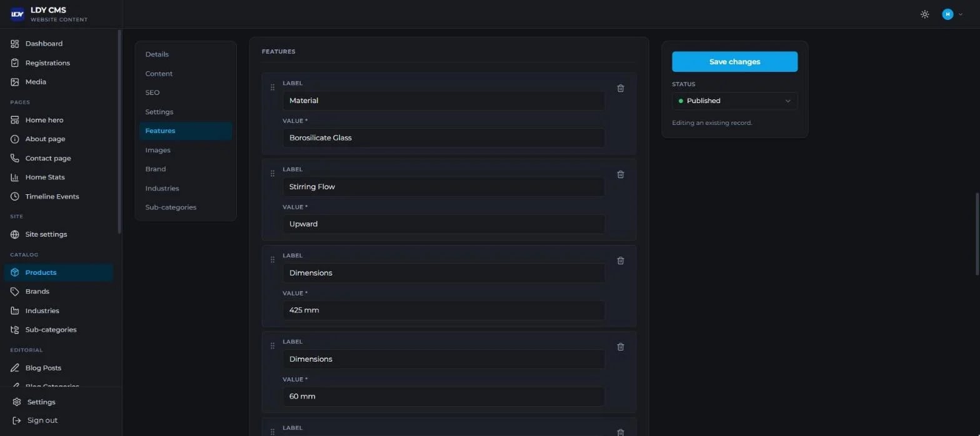The image size is (980, 436).
Task: Open Home Stats section
Action: (x=59, y=177)
